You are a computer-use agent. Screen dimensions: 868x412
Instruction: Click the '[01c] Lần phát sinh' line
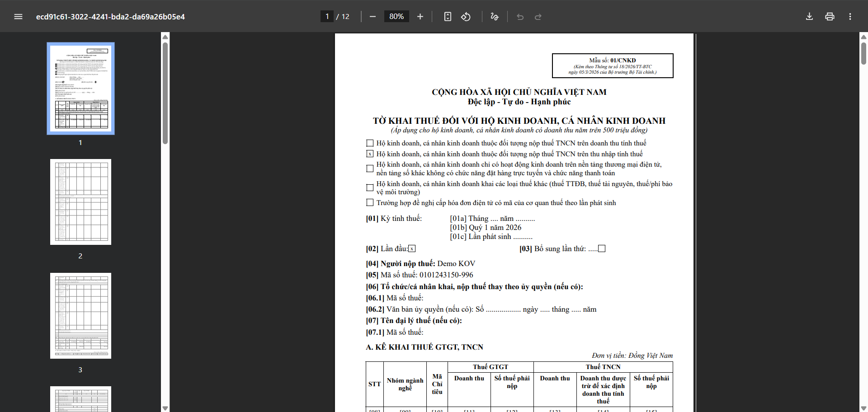(491, 237)
